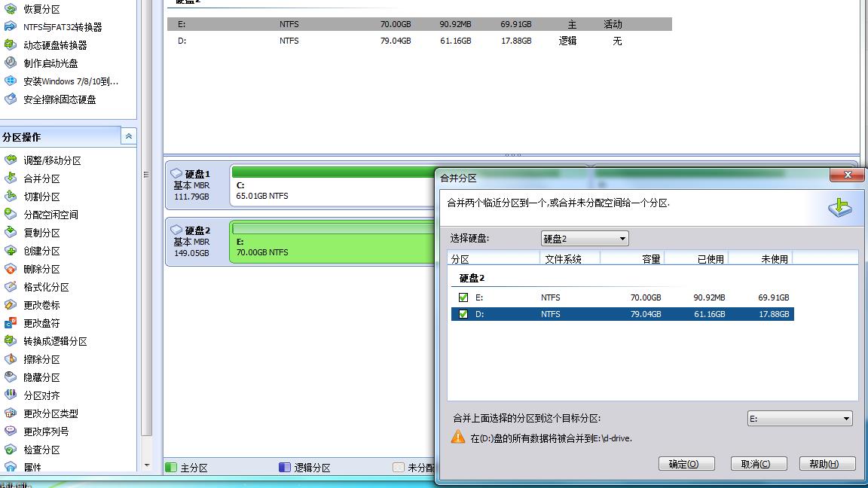Screen dimensions: 868x488
Task: Click the 70.00GB cell in dialog E: row
Action: tap(646, 297)
